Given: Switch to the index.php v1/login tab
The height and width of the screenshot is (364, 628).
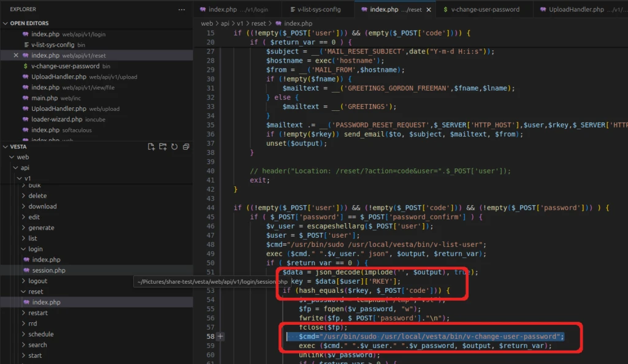Looking at the screenshot, I should point(237,9).
